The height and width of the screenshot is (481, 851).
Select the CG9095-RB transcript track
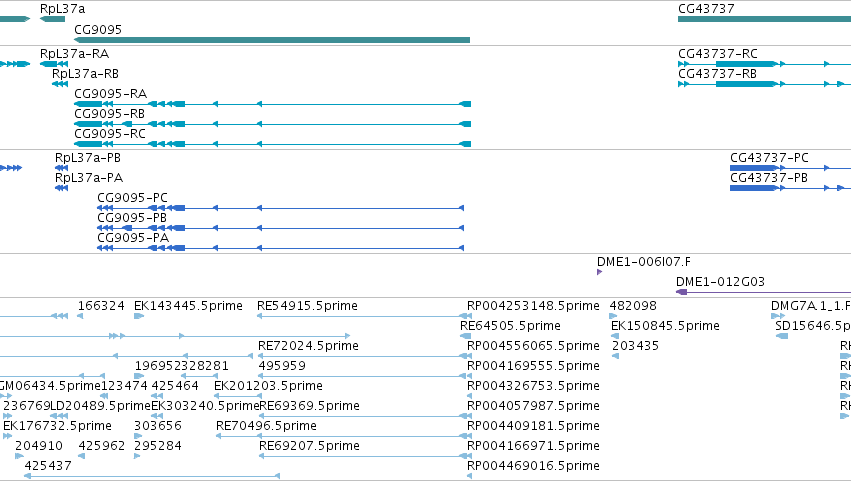pos(272,124)
